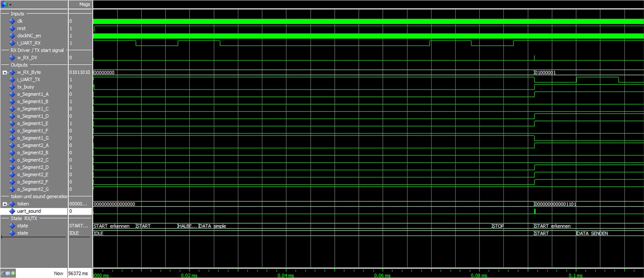Click the 0000000000000000 token waveform value
Viewport: 644px width, 278px height.
tap(115, 204)
